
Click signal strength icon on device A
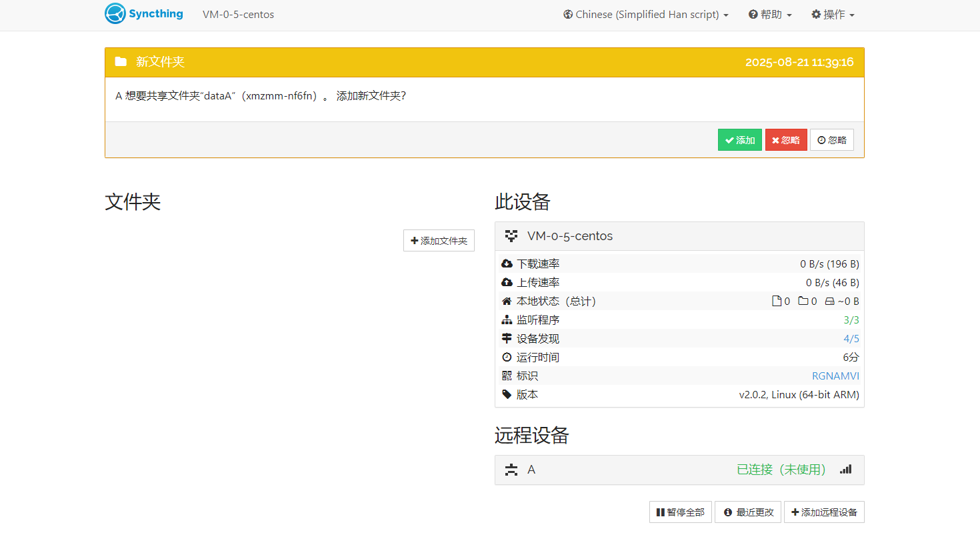846,469
